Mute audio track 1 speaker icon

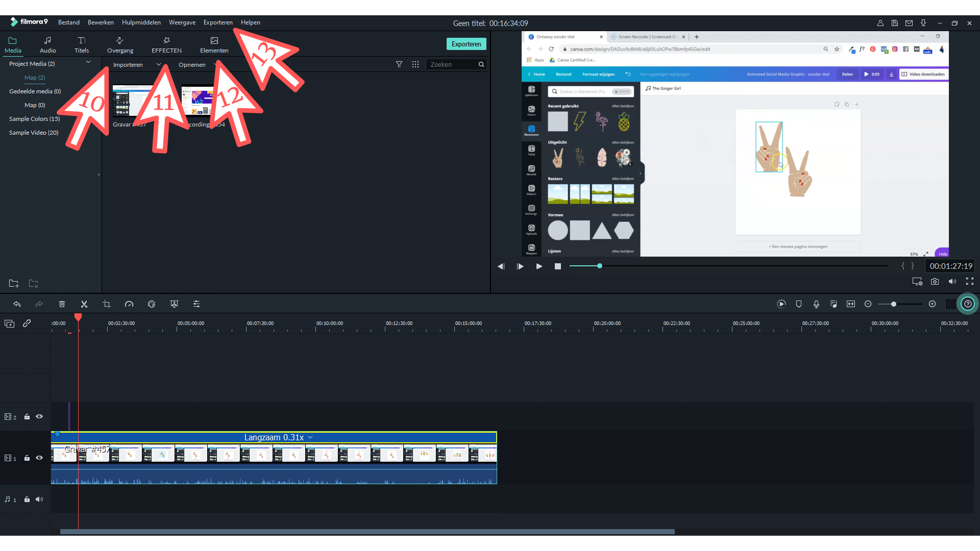pos(39,499)
